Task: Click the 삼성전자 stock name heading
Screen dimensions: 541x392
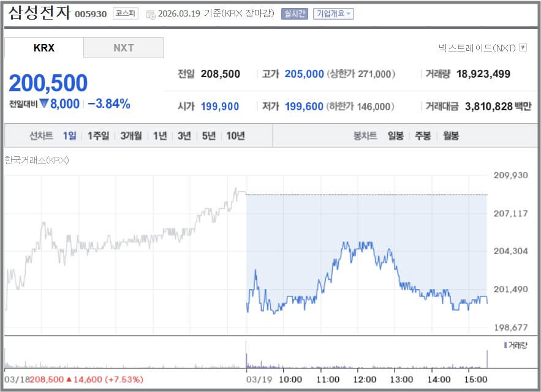Action: [39, 13]
